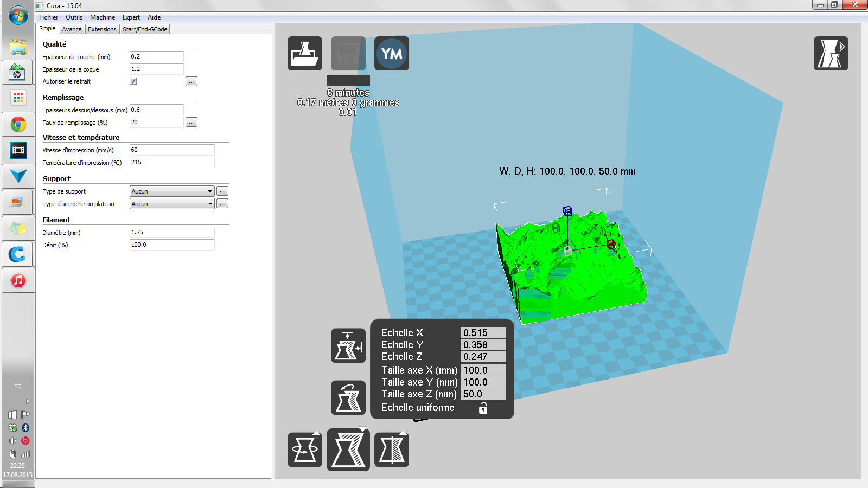Open Google Chrome from the taskbar
Image resolution: width=868 pixels, height=488 pixels.
point(18,125)
